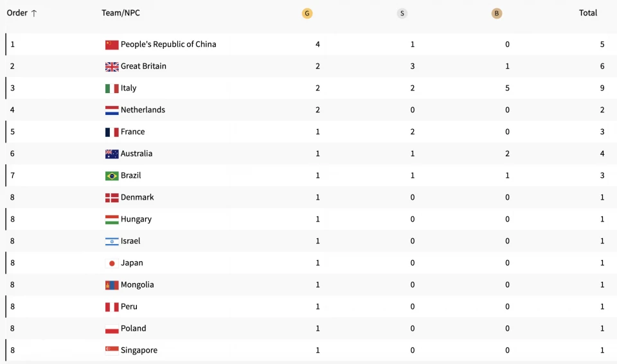
Task: Click the gold medal column icon
Action: (307, 13)
